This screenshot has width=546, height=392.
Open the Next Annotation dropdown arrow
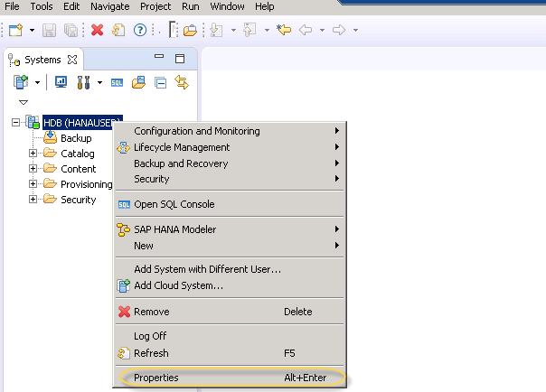[233, 31]
